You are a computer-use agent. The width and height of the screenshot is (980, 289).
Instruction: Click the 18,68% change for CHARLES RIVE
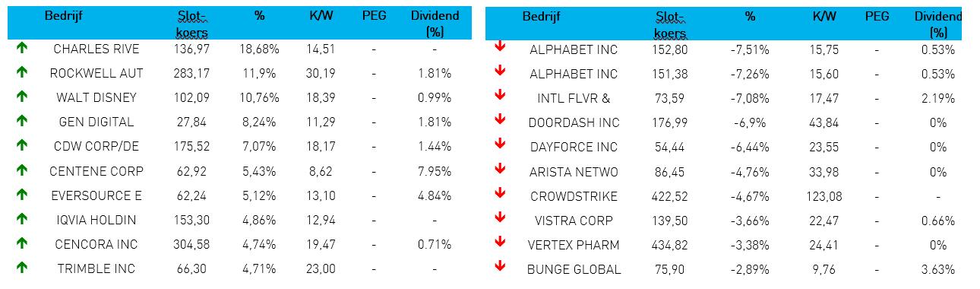click(x=260, y=49)
